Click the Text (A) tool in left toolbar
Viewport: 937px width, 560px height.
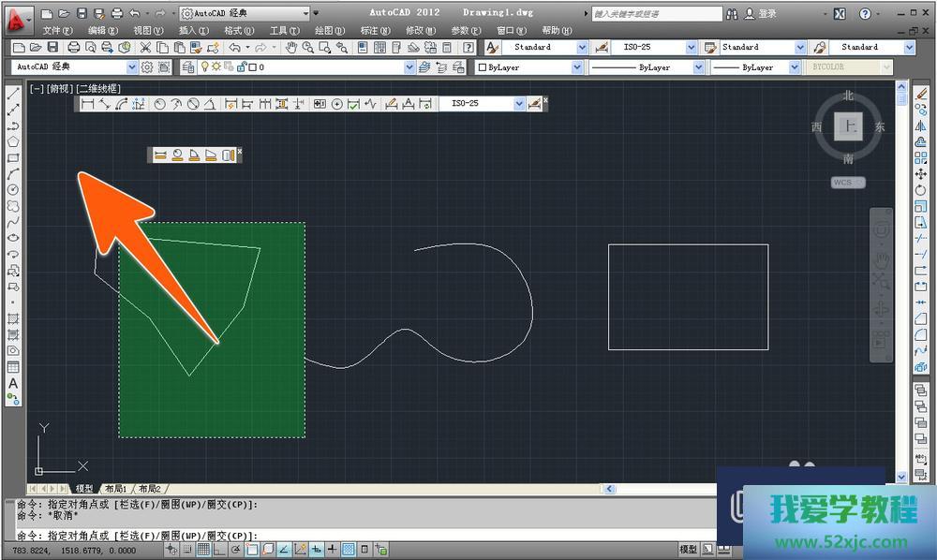click(13, 383)
